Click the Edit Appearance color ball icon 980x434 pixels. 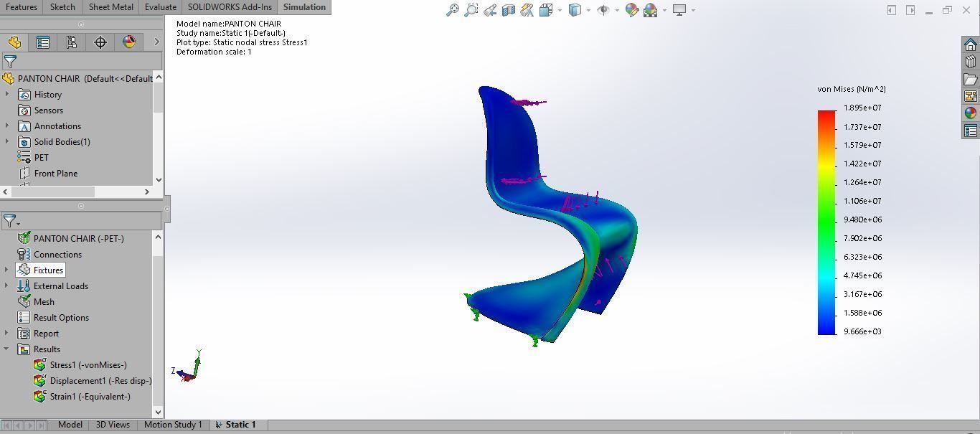pos(632,10)
